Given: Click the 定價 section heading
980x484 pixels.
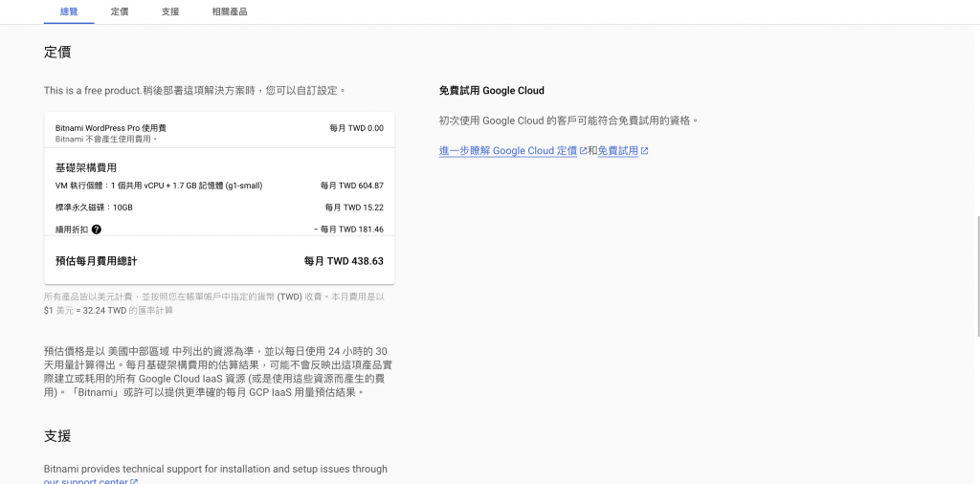Looking at the screenshot, I should [56, 52].
